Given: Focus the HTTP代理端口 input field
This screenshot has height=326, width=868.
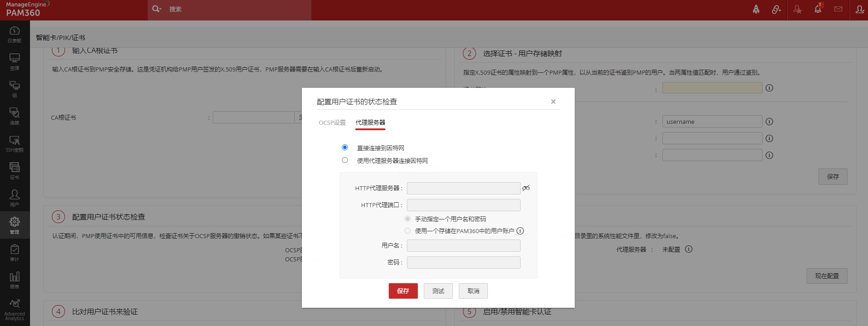Looking at the screenshot, I should pyautogui.click(x=463, y=205).
